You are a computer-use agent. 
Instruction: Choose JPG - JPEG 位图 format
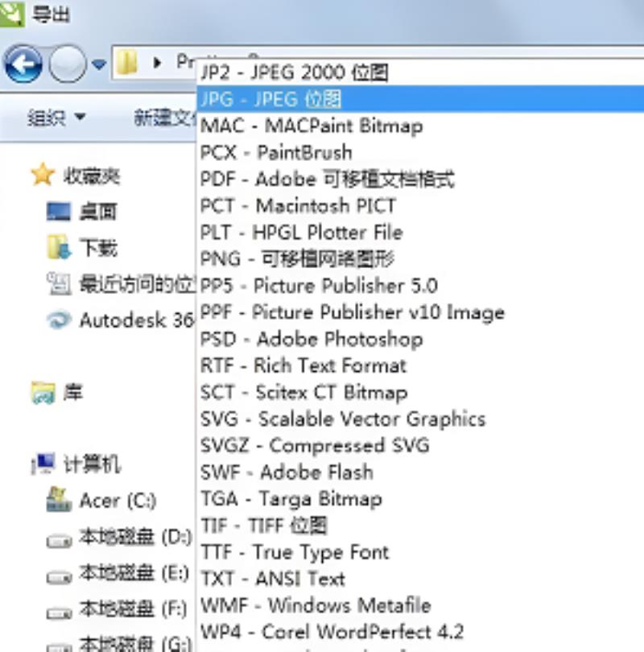click(420, 99)
